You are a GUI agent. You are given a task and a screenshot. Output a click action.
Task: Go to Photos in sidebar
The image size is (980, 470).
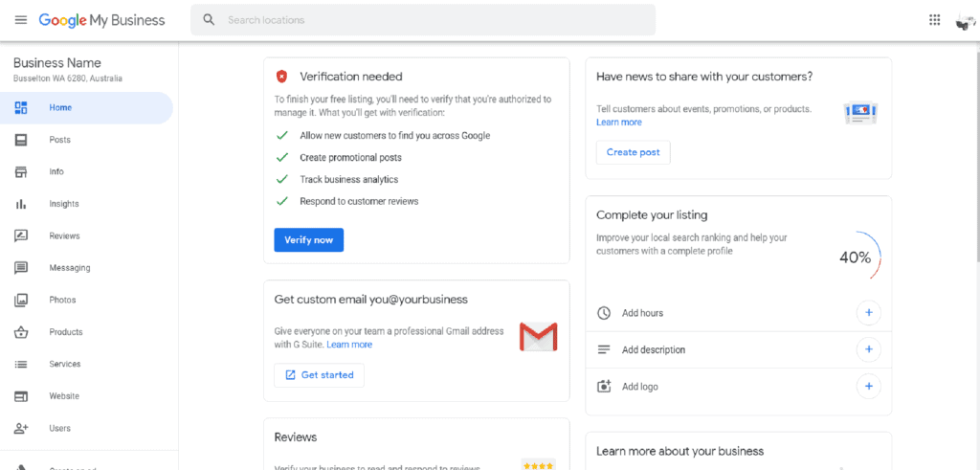click(86, 300)
